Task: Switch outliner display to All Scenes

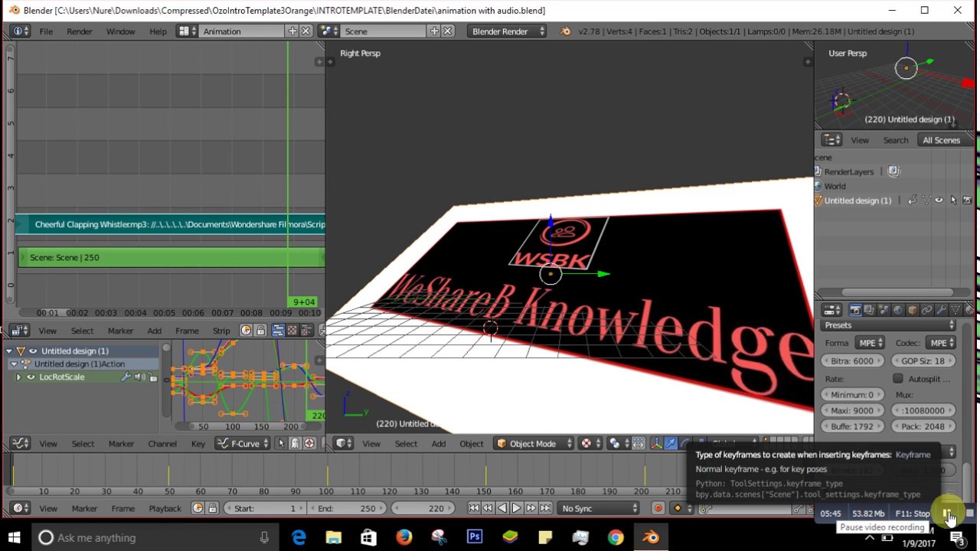Action: coord(947,140)
